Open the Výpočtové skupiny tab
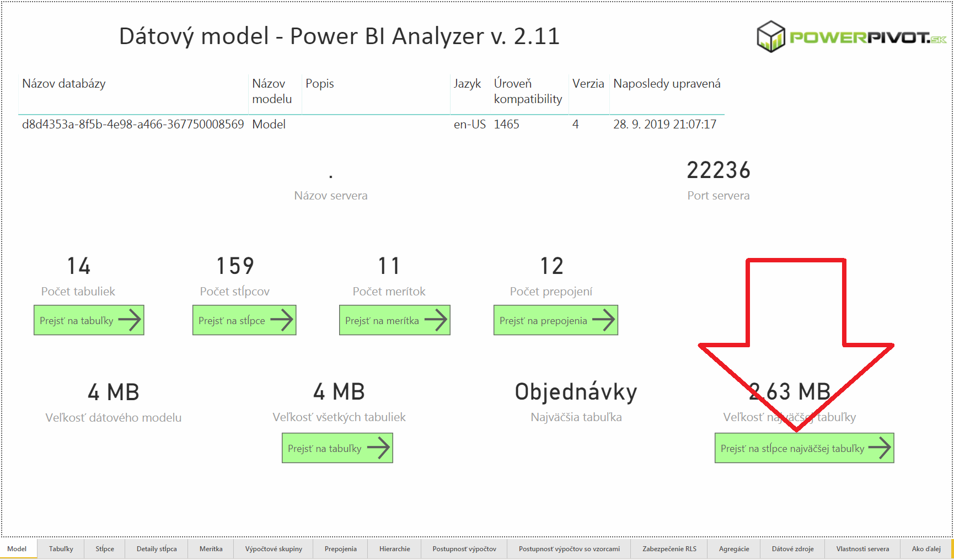This screenshot has height=560, width=954. tap(274, 549)
